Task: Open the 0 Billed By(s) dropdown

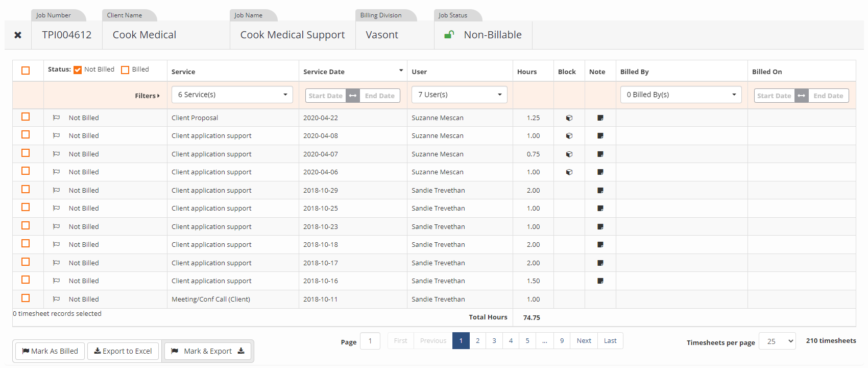Action: (681, 95)
